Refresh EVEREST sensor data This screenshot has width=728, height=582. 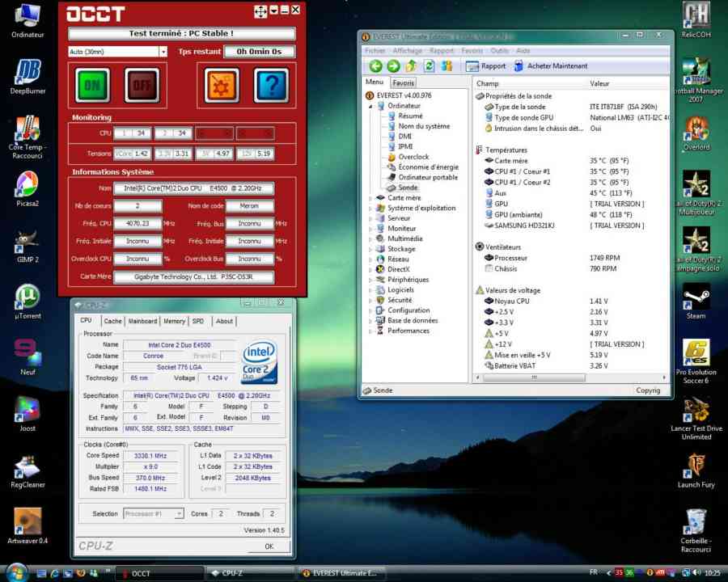point(429,66)
